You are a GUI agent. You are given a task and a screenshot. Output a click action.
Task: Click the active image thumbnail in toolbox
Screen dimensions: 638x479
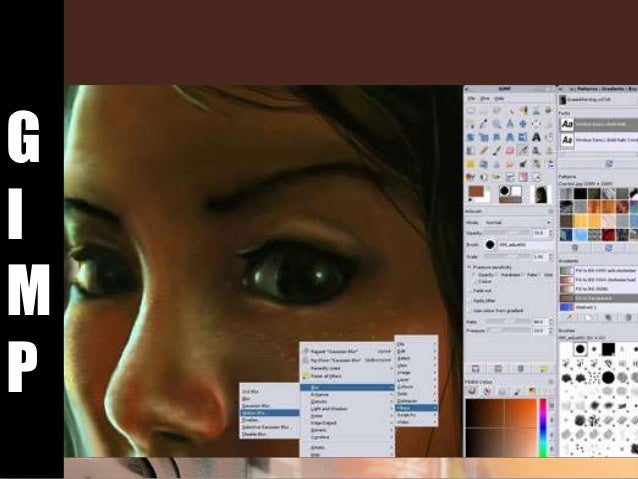click(541, 194)
